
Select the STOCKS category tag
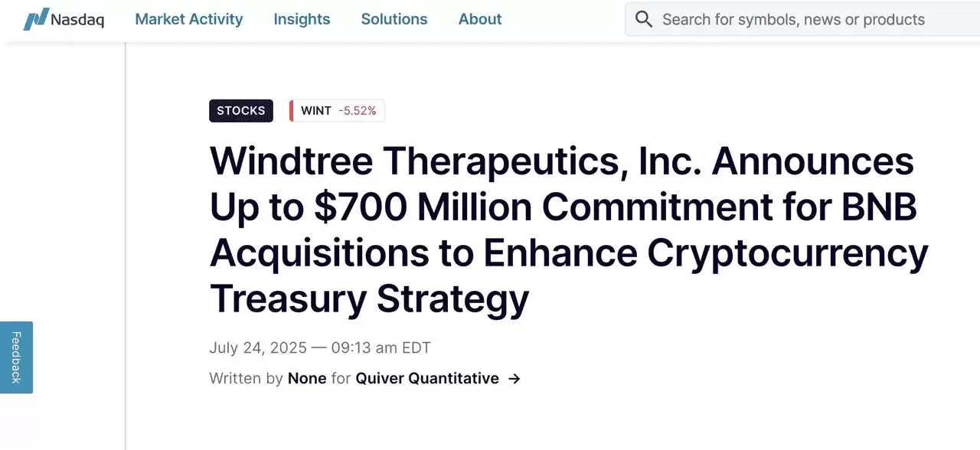pos(240,110)
